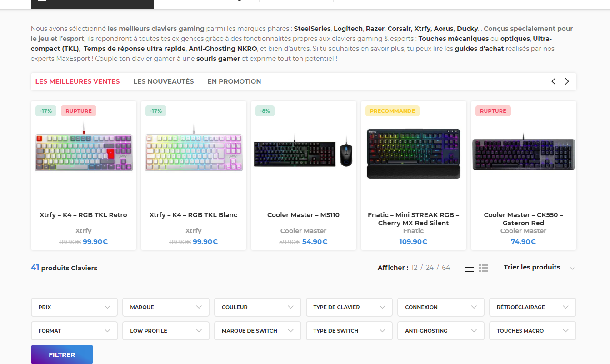
Task: Open the MARQUE filter dropdown
Action: point(166,307)
